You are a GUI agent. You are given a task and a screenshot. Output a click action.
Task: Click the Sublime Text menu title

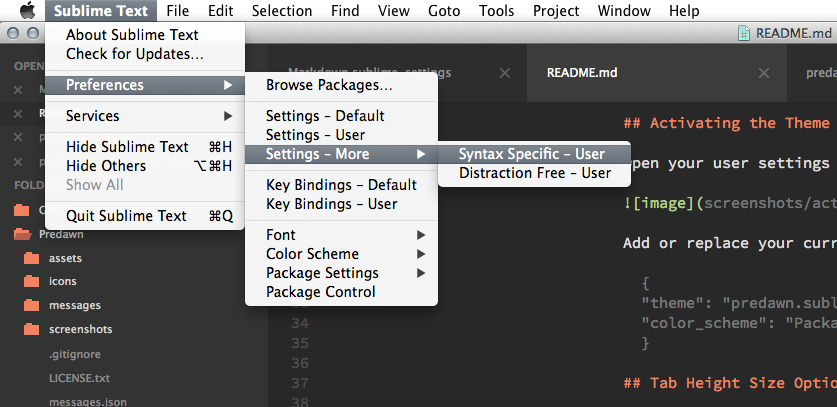101,11
